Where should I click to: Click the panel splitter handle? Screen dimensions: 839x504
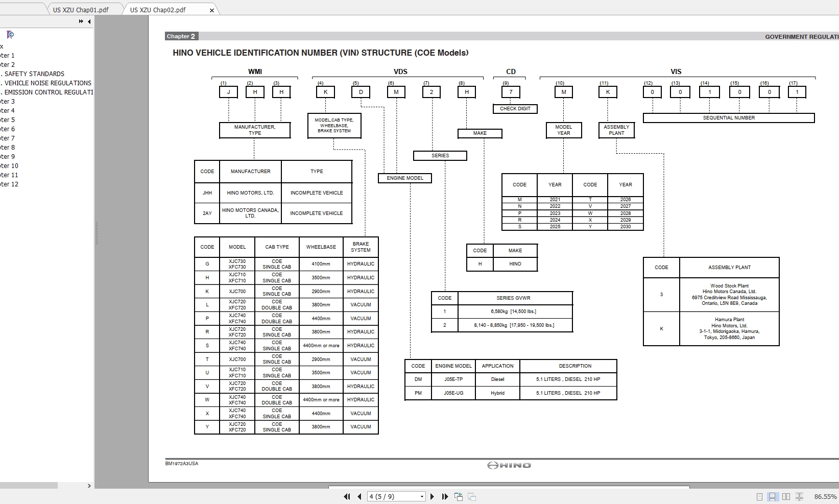coord(96,233)
